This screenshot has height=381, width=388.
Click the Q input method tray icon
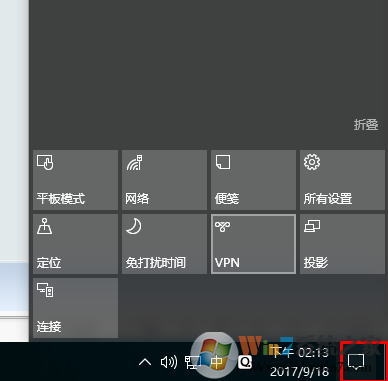245,362
